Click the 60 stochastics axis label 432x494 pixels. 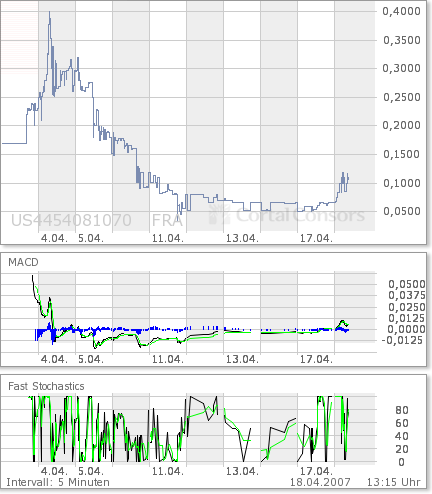[402, 423]
